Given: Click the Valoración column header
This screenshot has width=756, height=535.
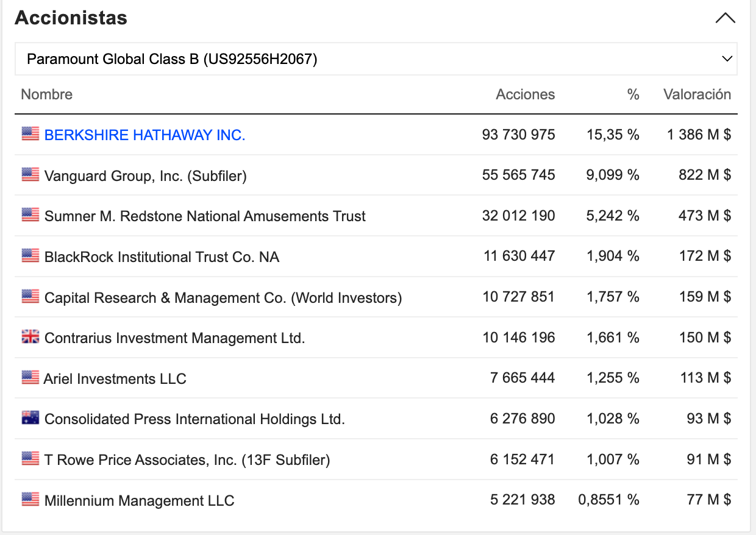Looking at the screenshot, I should click(697, 94).
